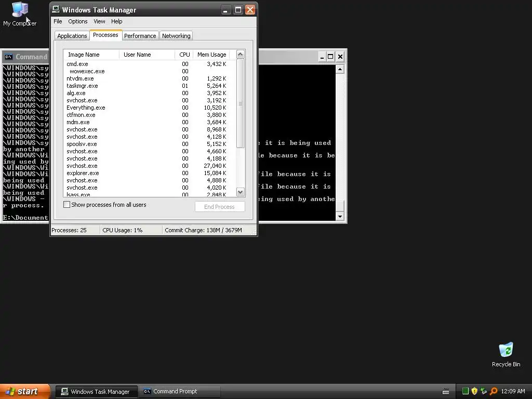Click the process list scroll up arrow
532x399 pixels.
240,54
